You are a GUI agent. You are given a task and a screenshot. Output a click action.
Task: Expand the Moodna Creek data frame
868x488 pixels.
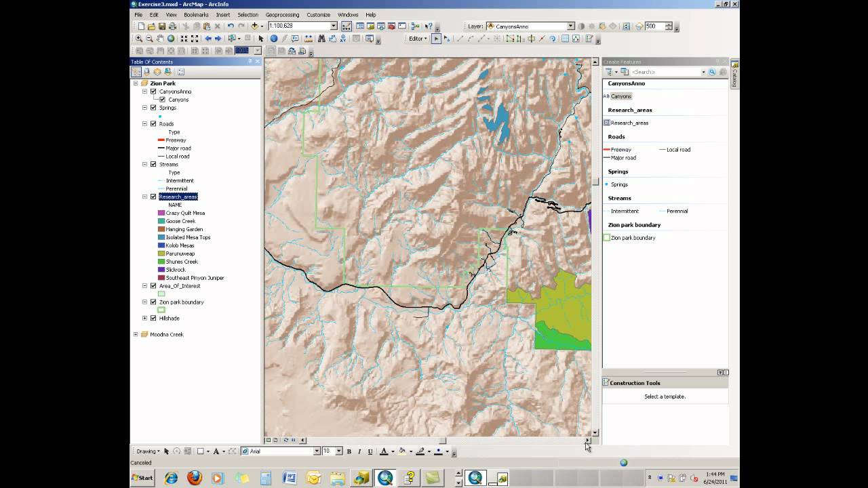point(136,335)
